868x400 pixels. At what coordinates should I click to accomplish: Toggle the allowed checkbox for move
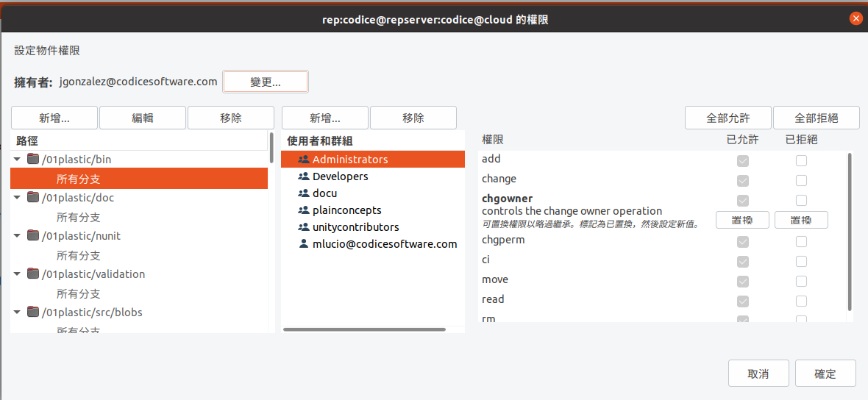tap(743, 282)
